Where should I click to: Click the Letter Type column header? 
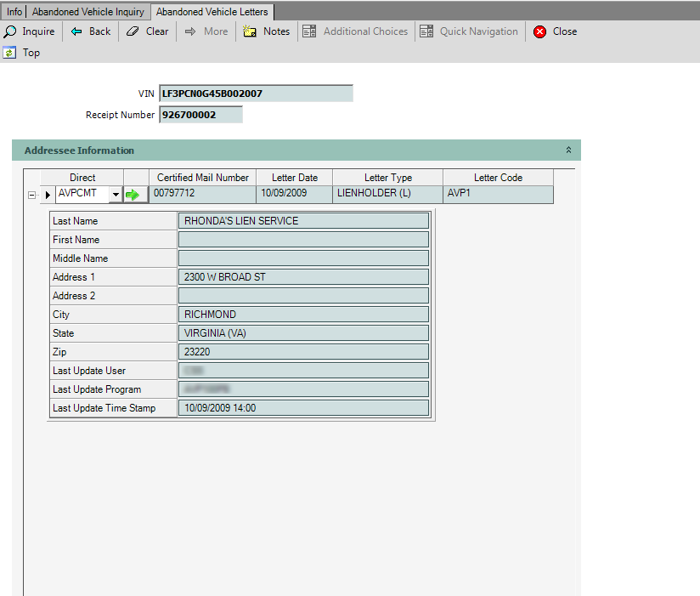[387, 178]
